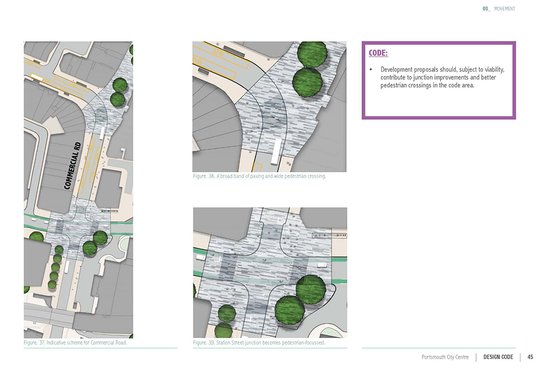Select the Station Street junction map image
Viewport: 557px width, 372px height.
click(270, 273)
